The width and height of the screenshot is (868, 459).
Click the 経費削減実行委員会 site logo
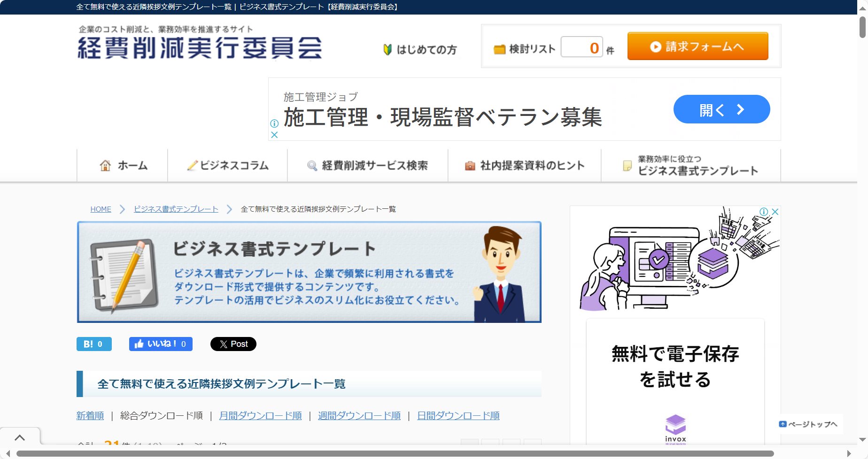200,48
